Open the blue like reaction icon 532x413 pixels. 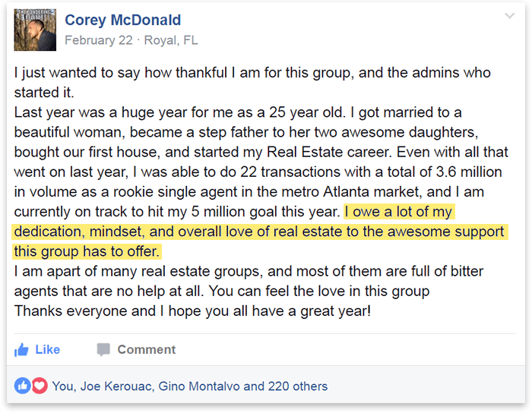pos(22,386)
